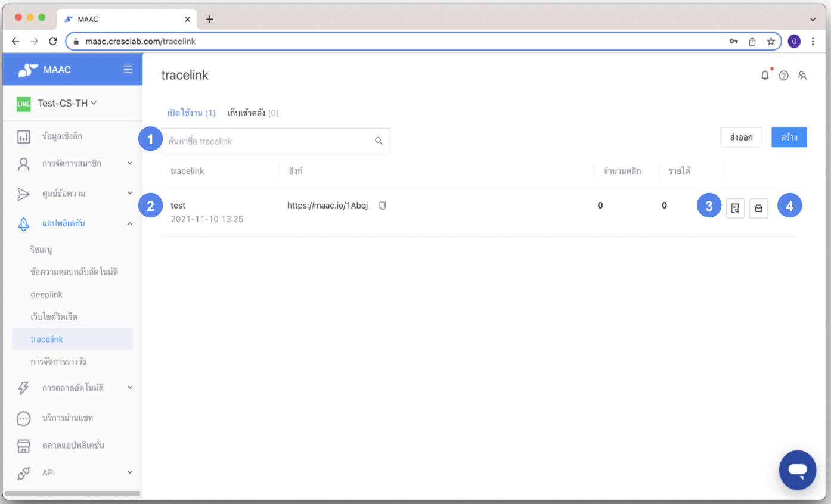Screen dimensions: 831x504
Task: Archive the test tracelink
Action: 758,208
